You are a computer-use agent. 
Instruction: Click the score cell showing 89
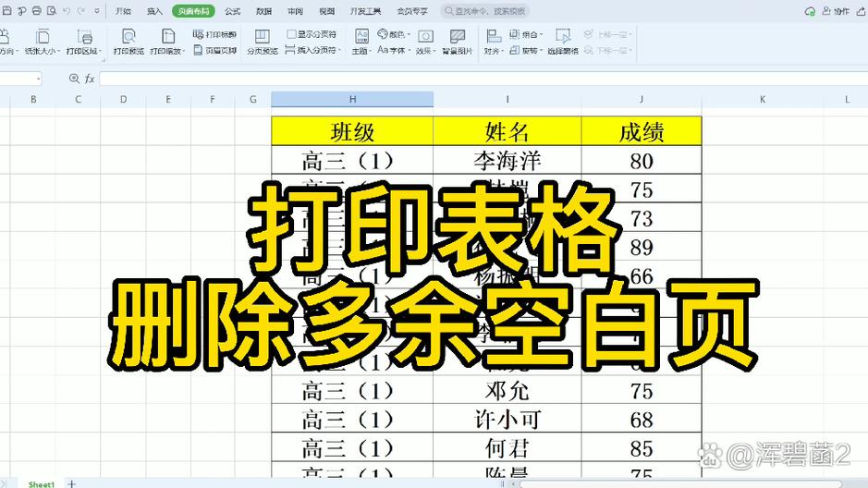pyautogui.click(x=641, y=247)
